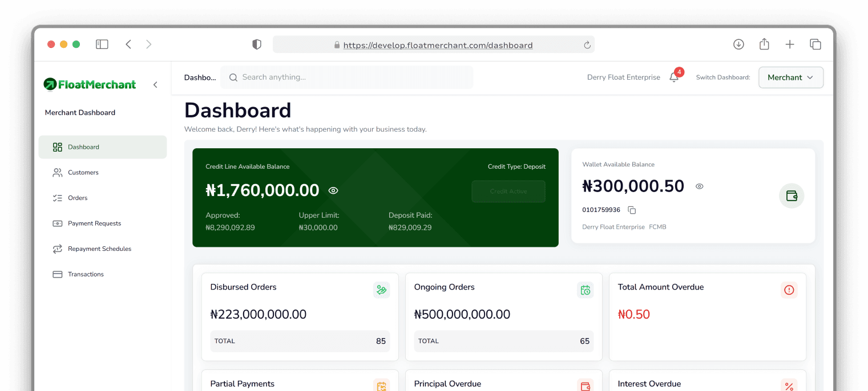868x391 pixels.
Task: Open notifications via the bell icon
Action: point(673,77)
